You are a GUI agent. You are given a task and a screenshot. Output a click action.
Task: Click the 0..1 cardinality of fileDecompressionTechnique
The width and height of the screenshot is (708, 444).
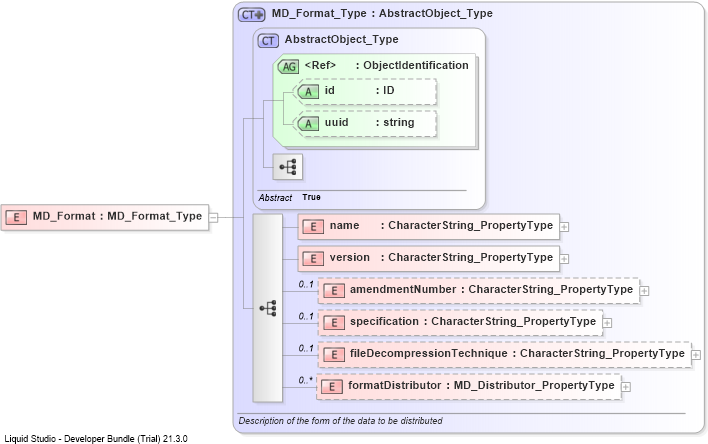(x=306, y=349)
